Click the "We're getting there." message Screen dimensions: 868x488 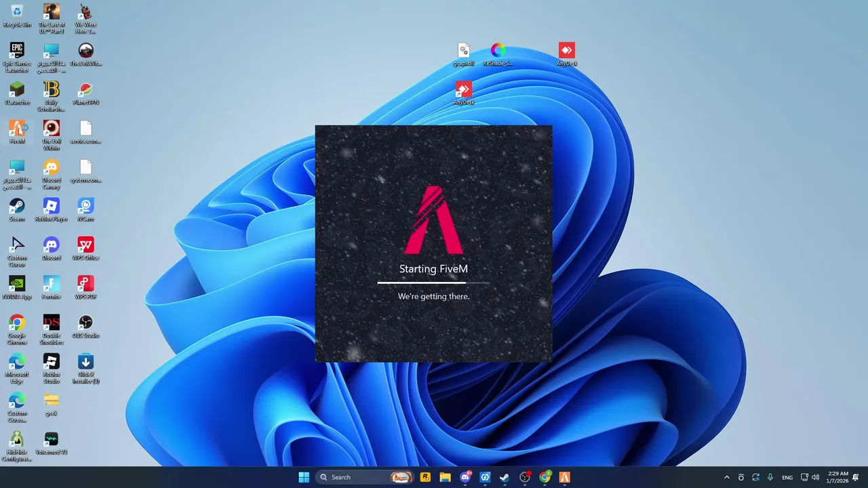point(433,296)
